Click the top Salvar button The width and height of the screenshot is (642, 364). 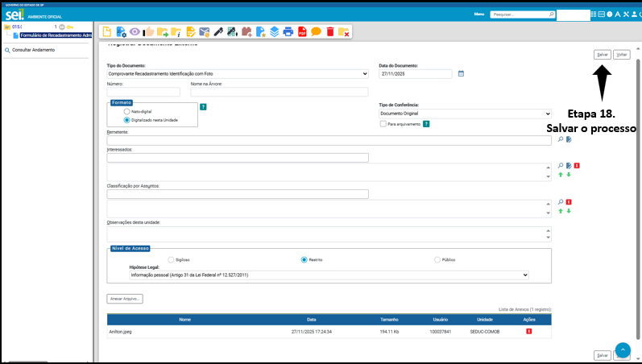point(602,55)
